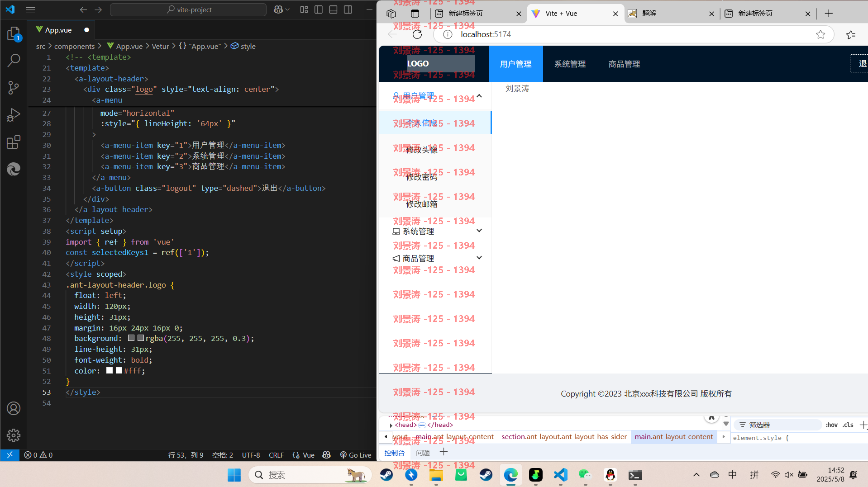Open tab actions menu icon in browser
Viewport: 868px width, 487px height.
click(x=415, y=14)
